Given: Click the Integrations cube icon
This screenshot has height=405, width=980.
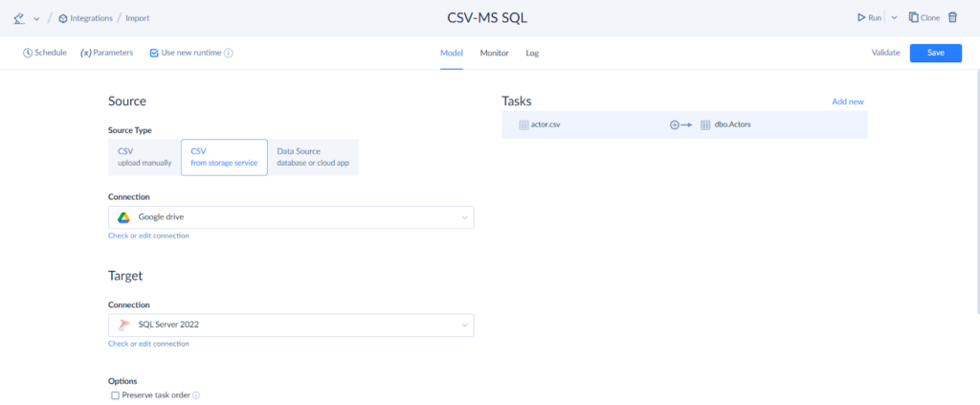Looking at the screenshot, I should (x=63, y=18).
